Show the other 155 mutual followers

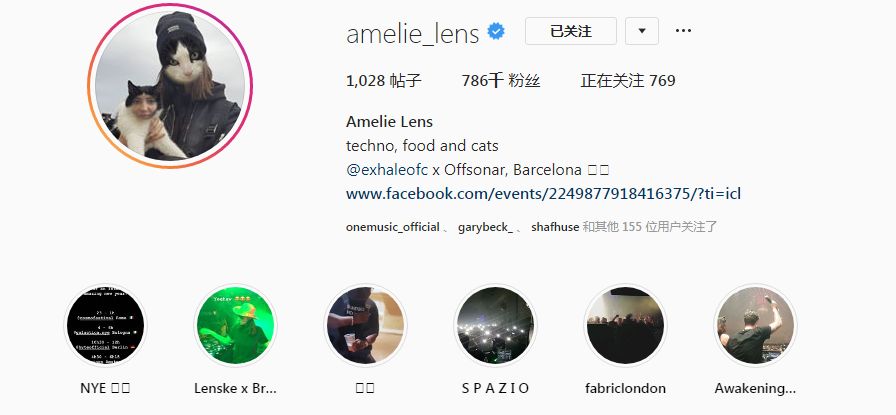point(650,227)
